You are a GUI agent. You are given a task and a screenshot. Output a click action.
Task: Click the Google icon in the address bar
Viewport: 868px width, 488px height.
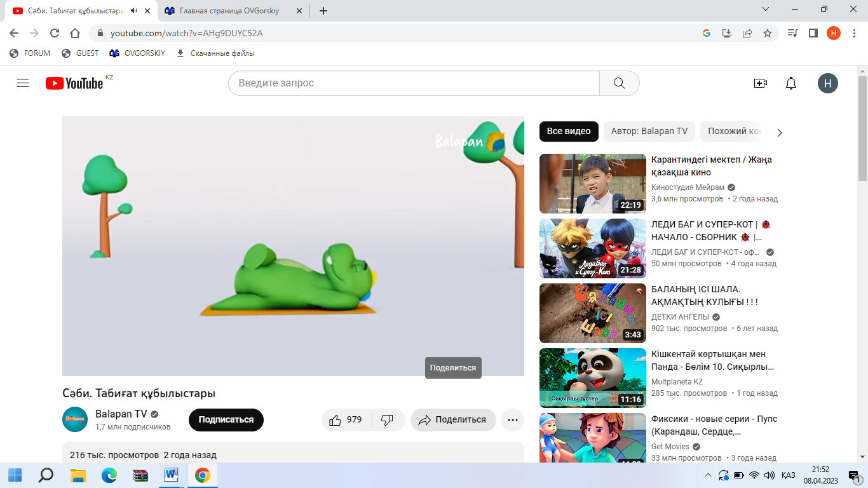(x=707, y=33)
